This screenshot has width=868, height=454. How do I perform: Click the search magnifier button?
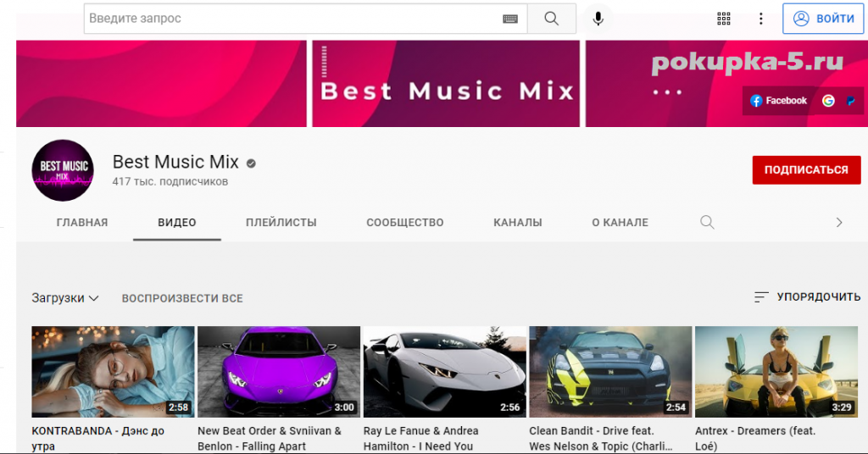click(551, 19)
